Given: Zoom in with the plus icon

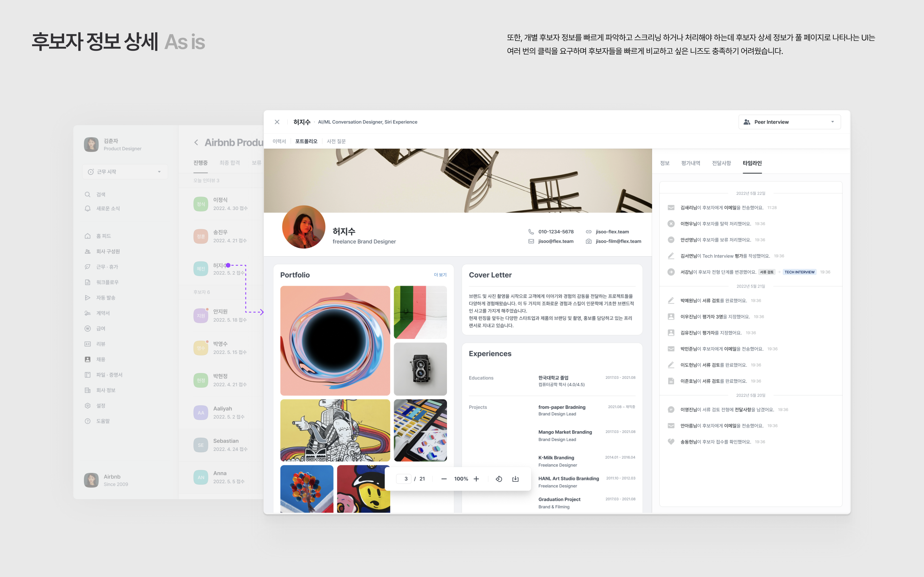Looking at the screenshot, I should tap(476, 479).
